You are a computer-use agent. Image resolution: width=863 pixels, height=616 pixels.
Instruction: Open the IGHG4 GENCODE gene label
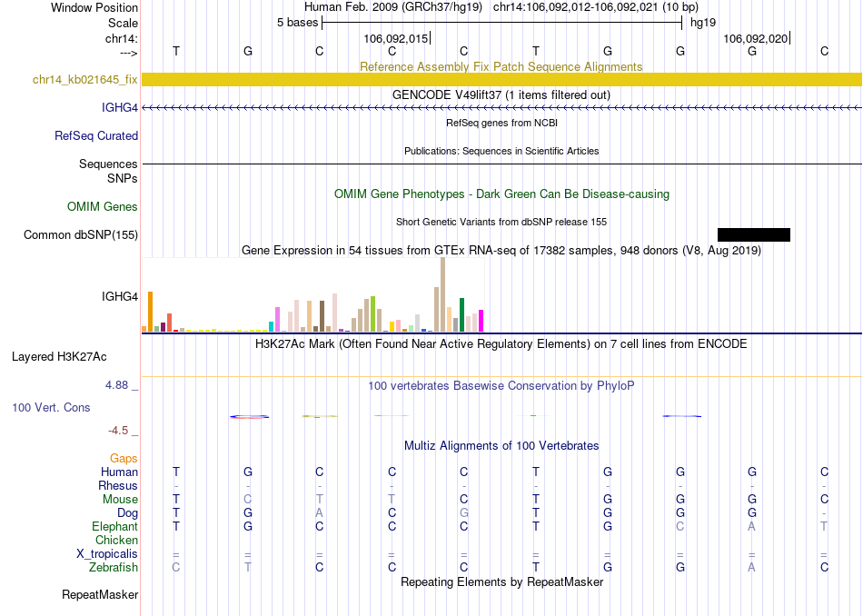point(119,107)
